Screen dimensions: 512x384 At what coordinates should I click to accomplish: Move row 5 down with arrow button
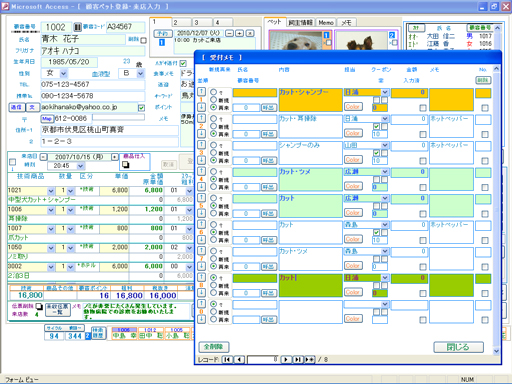point(201,213)
